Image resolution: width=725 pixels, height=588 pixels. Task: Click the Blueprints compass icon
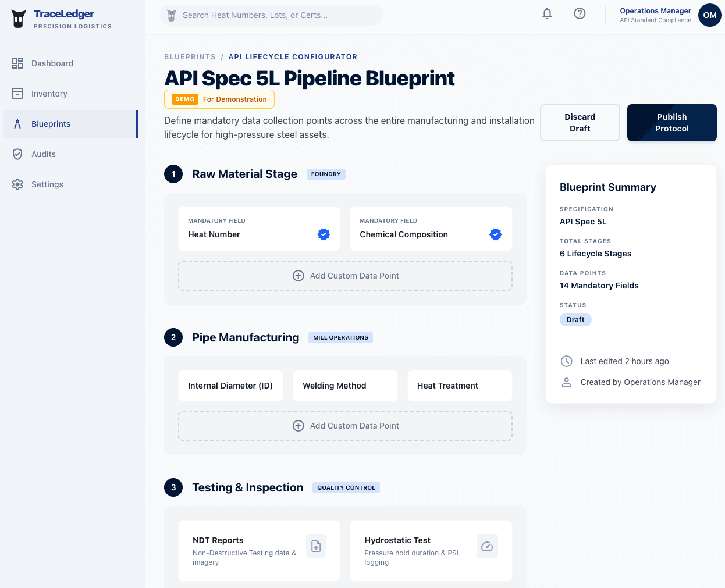pyautogui.click(x=17, y=124)
